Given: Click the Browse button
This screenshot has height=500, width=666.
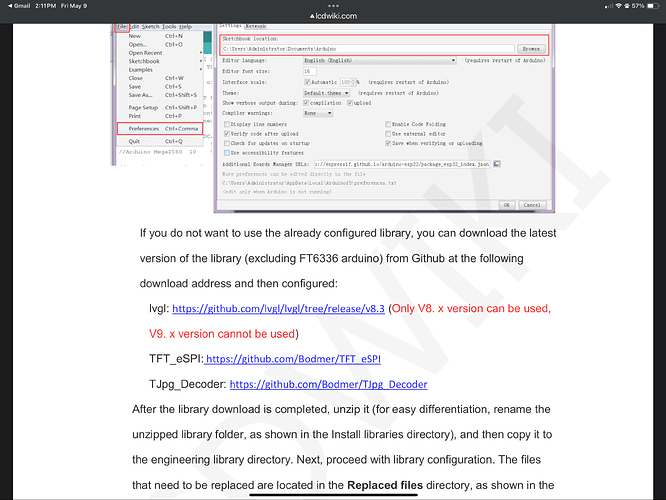Looking at the screenshot, I should [531, 49].
